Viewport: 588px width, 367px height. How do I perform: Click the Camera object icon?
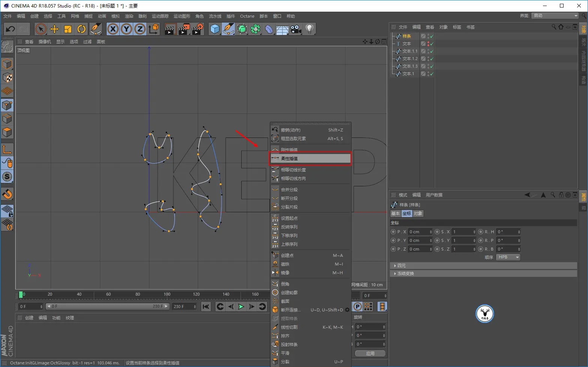296,29
